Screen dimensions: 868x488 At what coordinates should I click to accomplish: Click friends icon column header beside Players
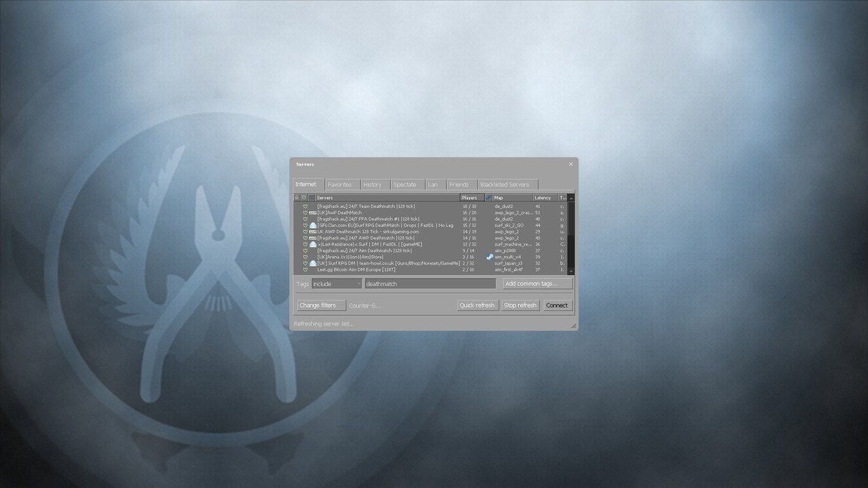pos(488,198)
